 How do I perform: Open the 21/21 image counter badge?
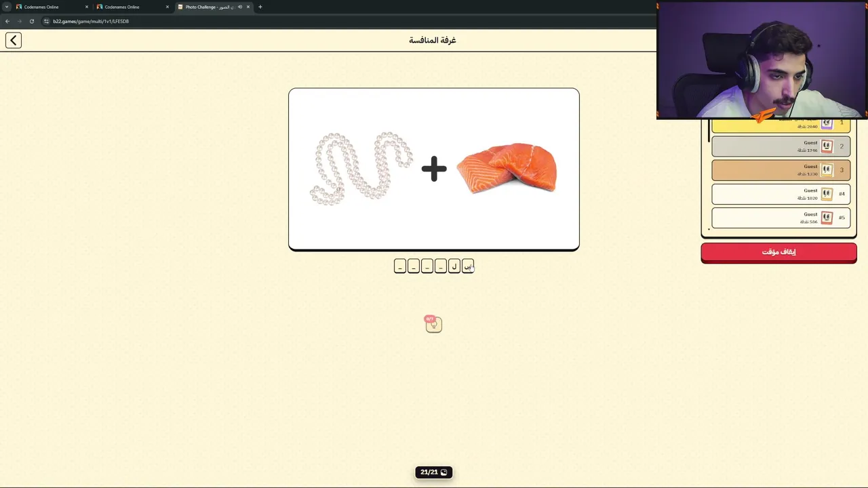tap(434, 472)
